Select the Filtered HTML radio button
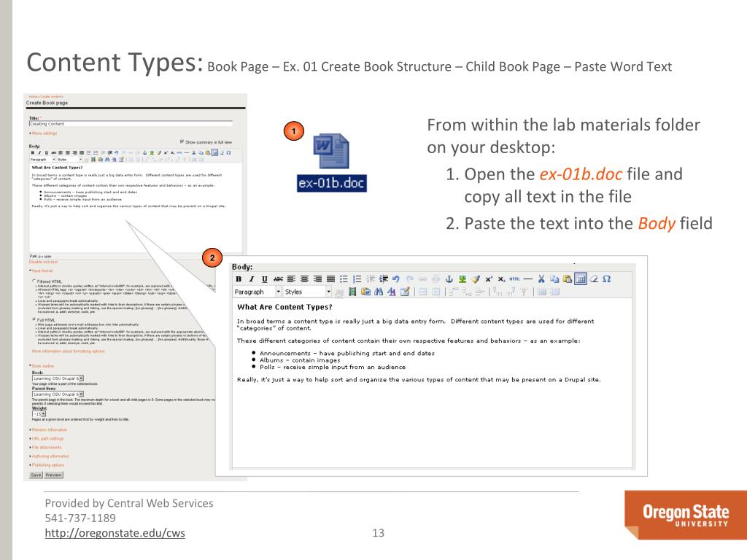Screen dimensions: 747x560 pyautogui.click(x=34, y=281)
